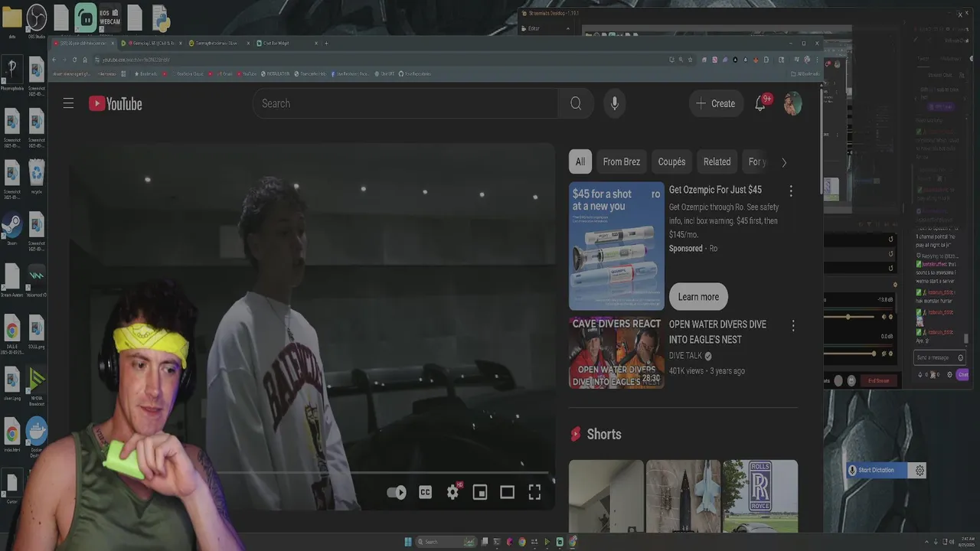Click the Cave Divers React thumbnail
This screenshot has height=551, width=980.
616,353
